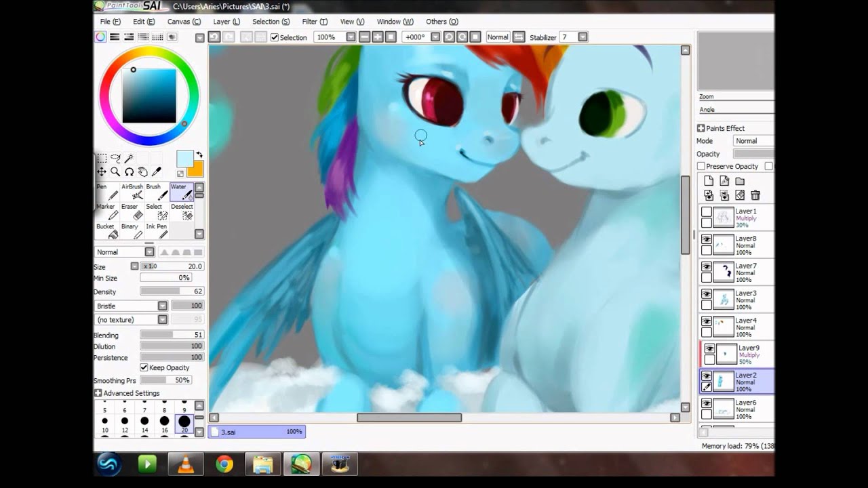Open the Canvas menu
868x488 pixels.
[x=184, y=22]
